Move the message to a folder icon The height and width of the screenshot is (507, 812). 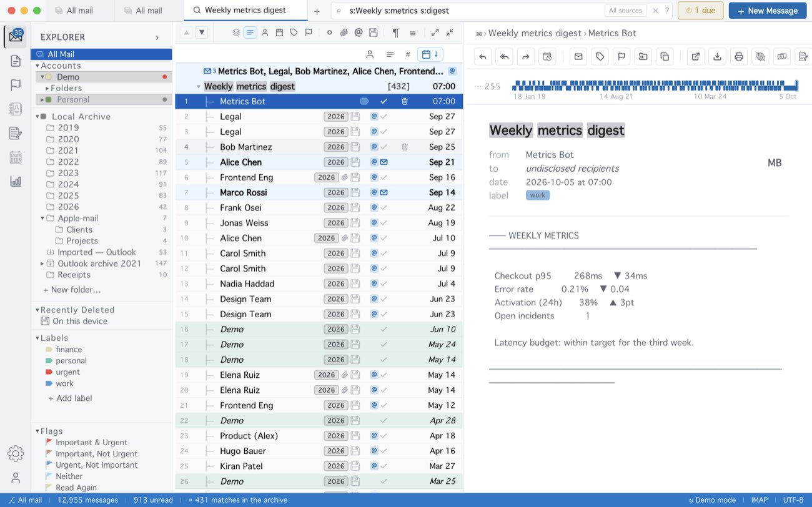[643, 57]
